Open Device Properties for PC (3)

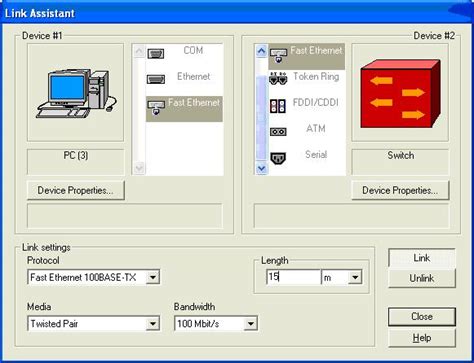pyautogui.click(x=76, y=190)
